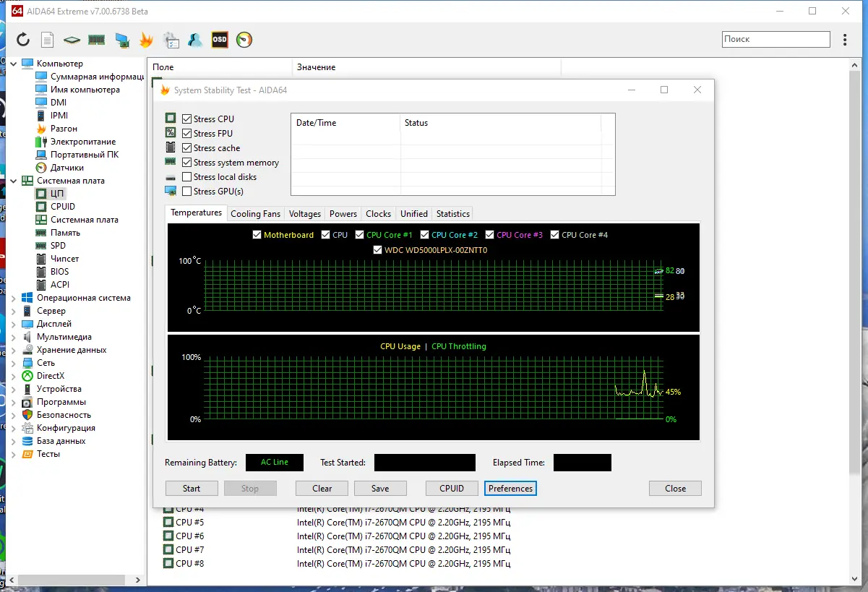Collapse the Компьютер tree branch
This screenshot has width=868, height=592.
coord(14,64)
